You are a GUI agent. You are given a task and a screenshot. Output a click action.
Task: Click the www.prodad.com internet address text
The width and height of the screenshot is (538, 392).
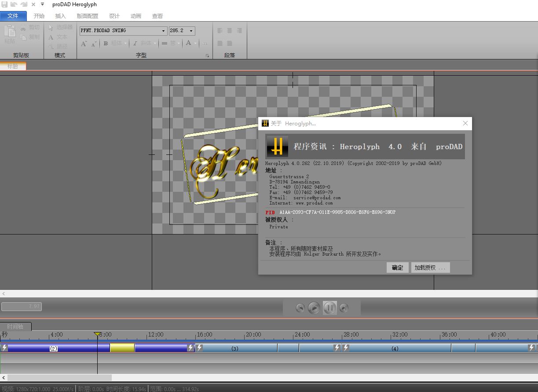click(x=314, y=203)
